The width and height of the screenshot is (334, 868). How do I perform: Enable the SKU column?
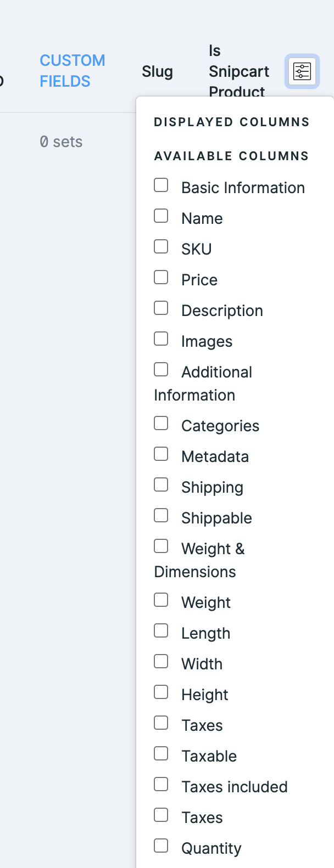(161, 246)
